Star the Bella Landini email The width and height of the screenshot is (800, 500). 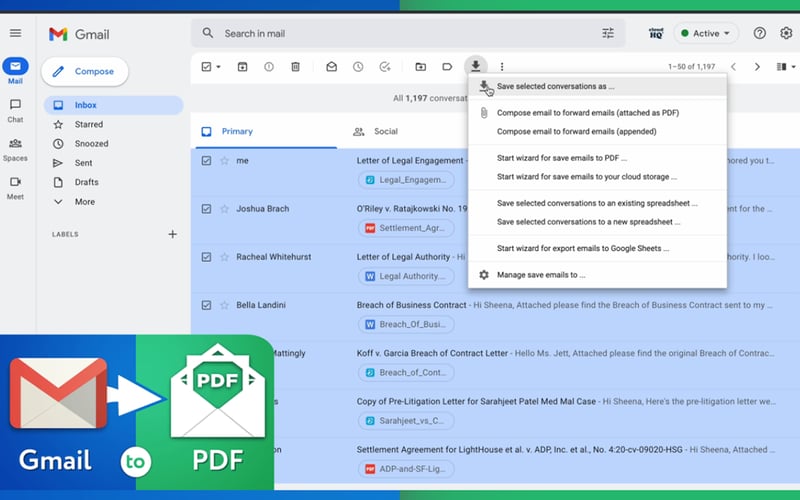(224, 305)
